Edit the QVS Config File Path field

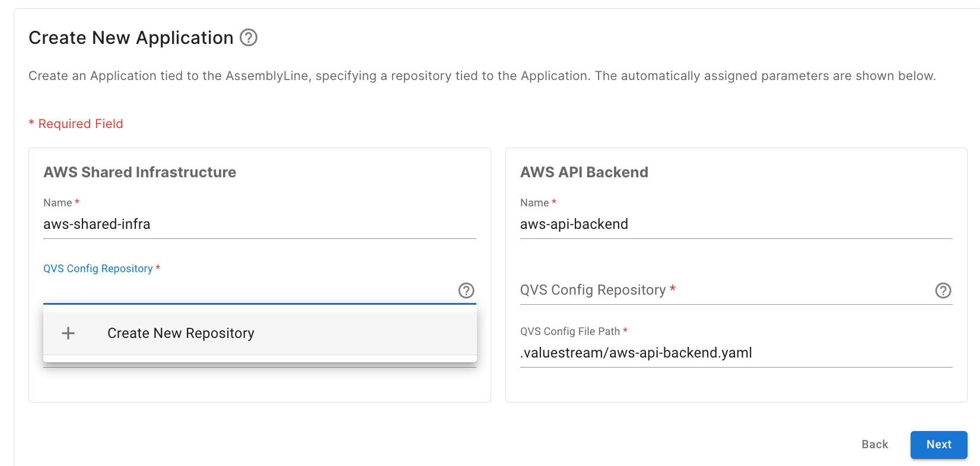[x=736, y=353]
